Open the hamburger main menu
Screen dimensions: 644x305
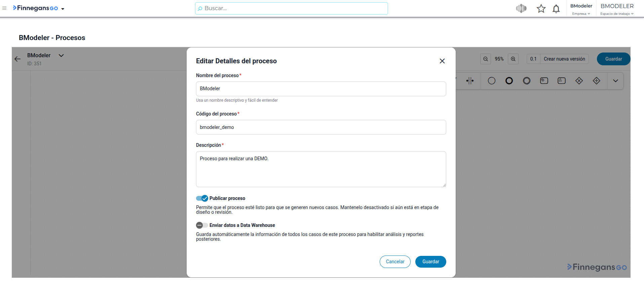point(4,8)
